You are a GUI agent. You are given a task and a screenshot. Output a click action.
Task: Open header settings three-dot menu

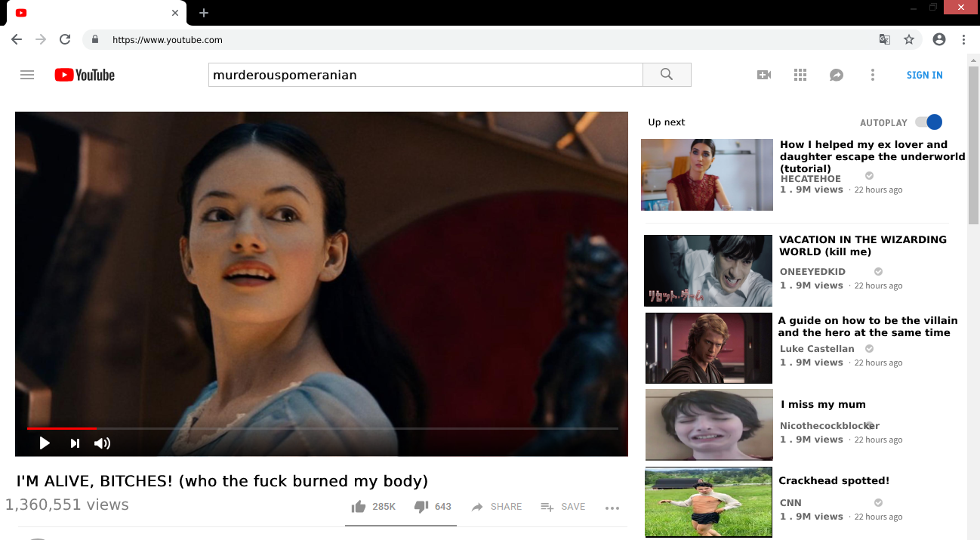873,75
